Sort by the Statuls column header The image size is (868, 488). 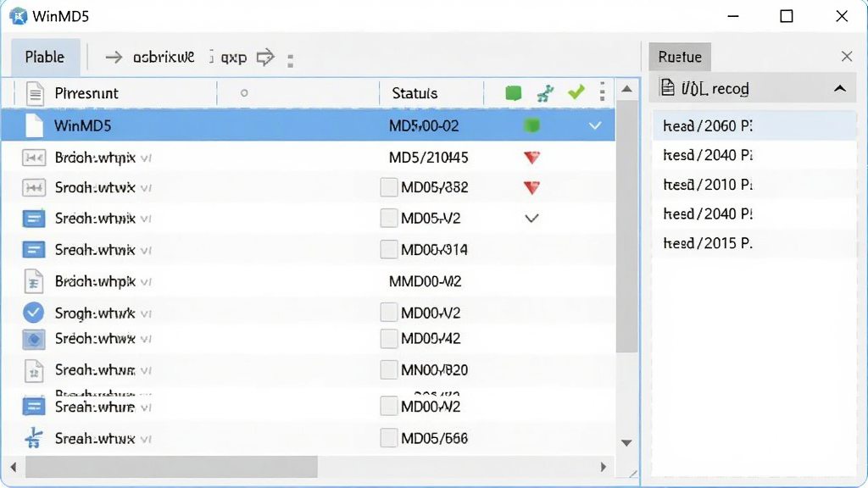tap(415, 93)
